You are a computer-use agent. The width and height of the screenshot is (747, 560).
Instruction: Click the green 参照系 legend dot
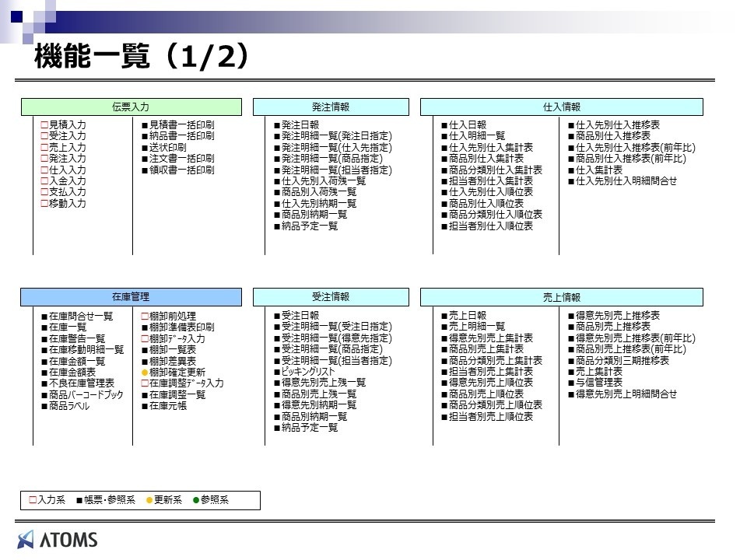point(195,500)
